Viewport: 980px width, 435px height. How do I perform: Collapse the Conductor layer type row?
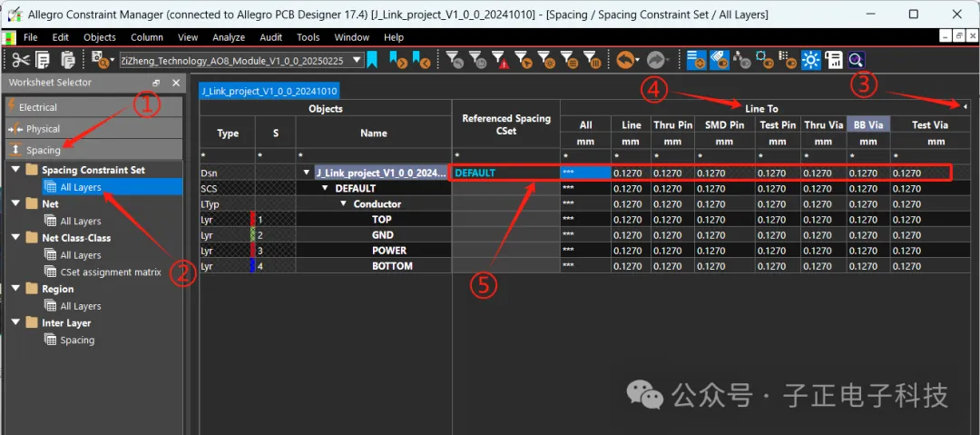click(x=344, y=204)
